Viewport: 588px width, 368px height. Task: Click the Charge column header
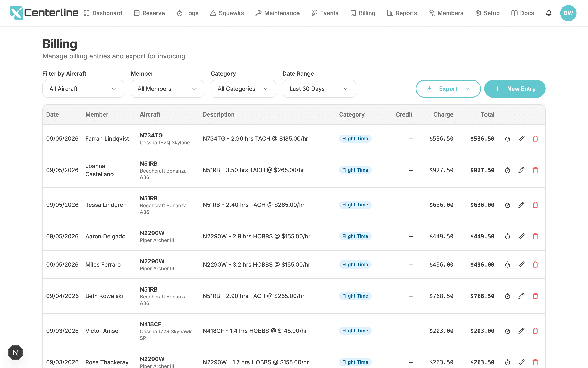443,114
